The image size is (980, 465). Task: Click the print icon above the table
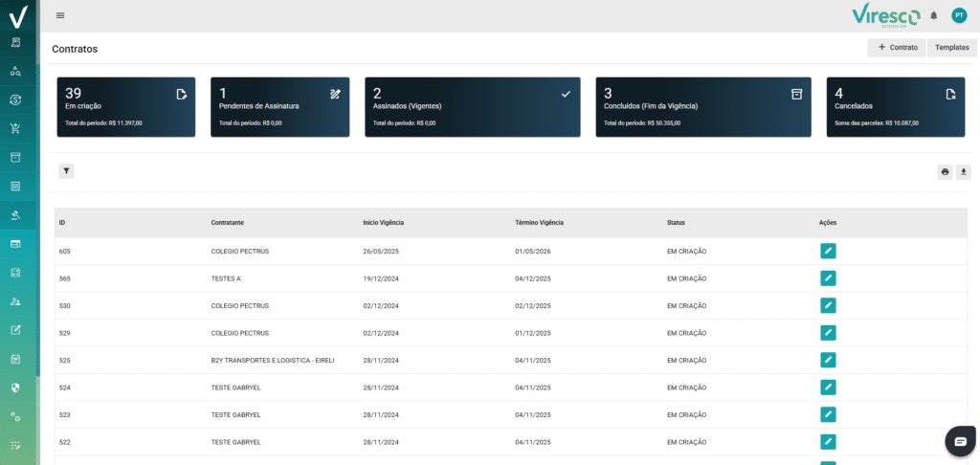[945, 172]
